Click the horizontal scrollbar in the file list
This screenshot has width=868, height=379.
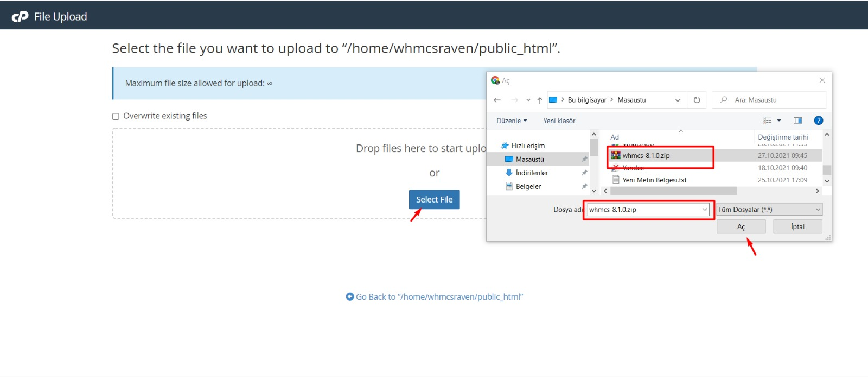[x=673, y=191]
